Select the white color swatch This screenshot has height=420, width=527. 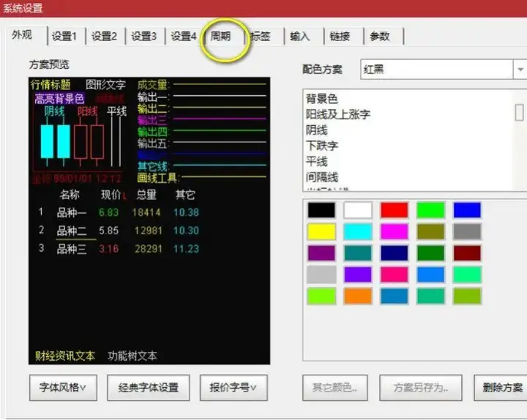pos(358,210)
